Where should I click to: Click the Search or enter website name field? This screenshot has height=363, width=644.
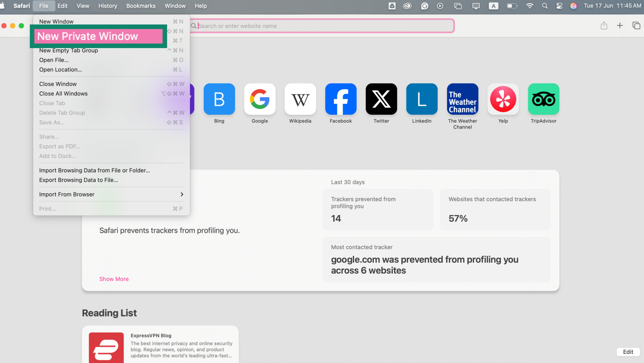[x=322, y=26]
